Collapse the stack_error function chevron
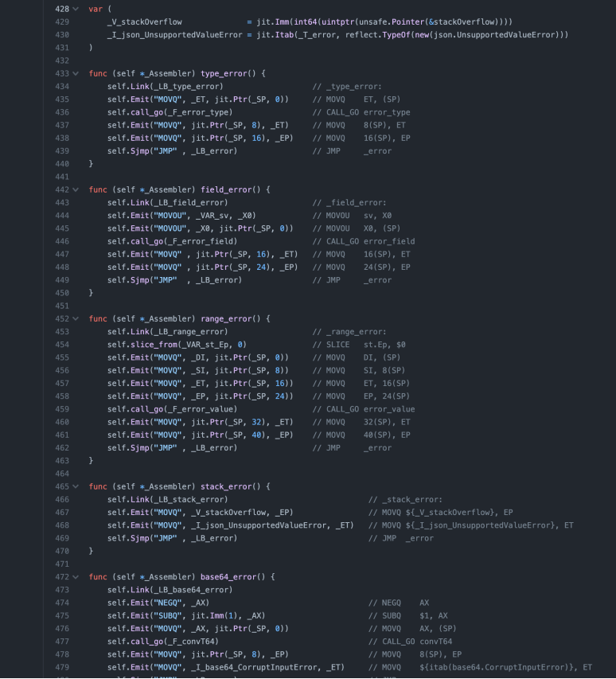This screenshot has height=679, width=616. tap(76, 486)
